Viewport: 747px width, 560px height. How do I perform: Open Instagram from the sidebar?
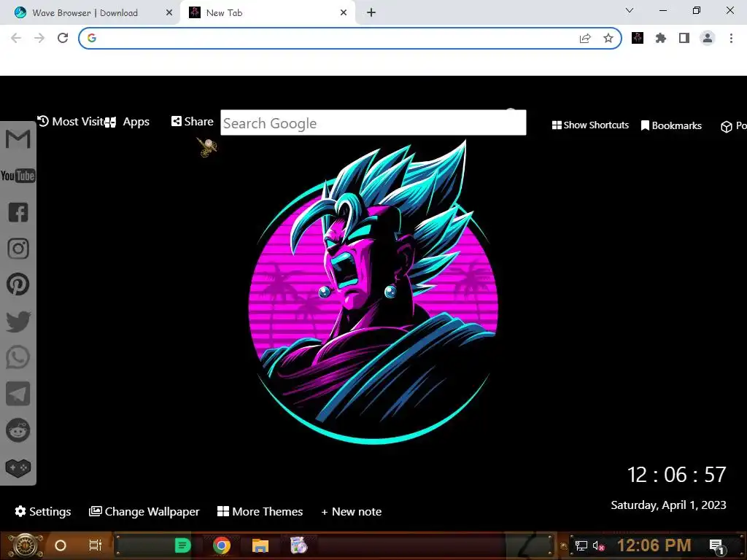point(18,249)
